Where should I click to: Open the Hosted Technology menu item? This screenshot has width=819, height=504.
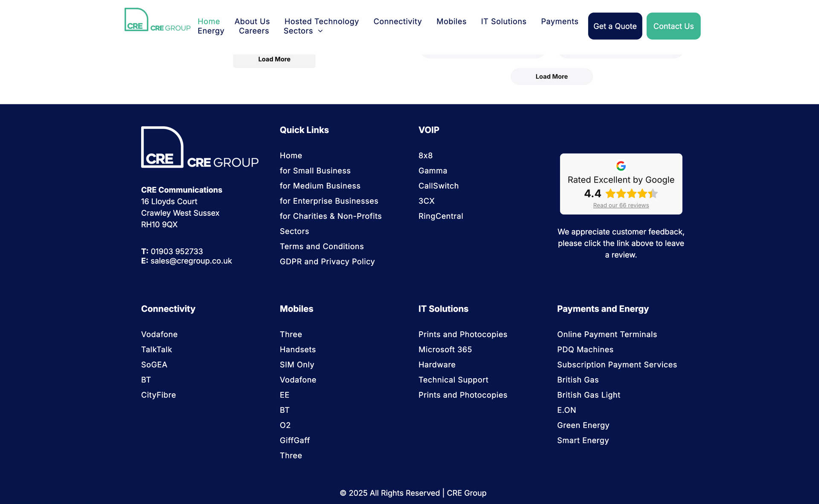click(x=321, y=21)
